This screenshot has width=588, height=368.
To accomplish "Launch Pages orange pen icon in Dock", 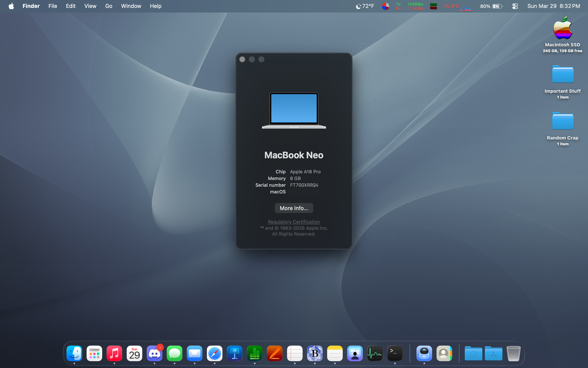I will [275, 353].
